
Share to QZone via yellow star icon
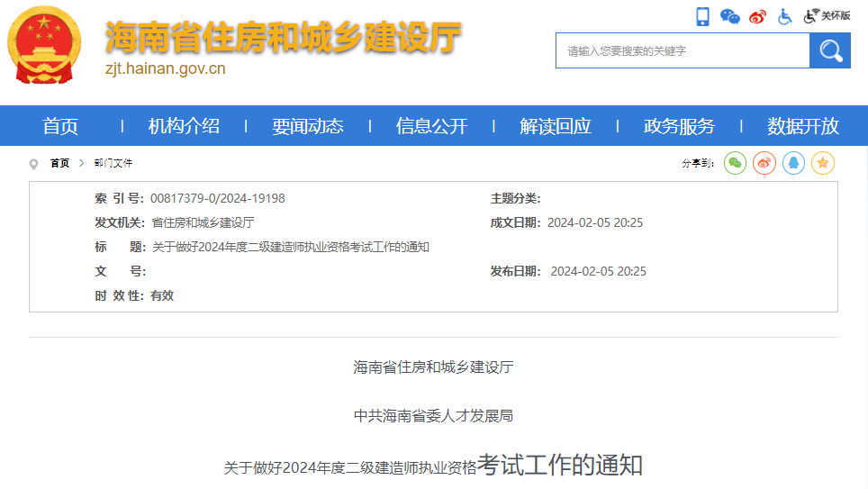[823, 163]
